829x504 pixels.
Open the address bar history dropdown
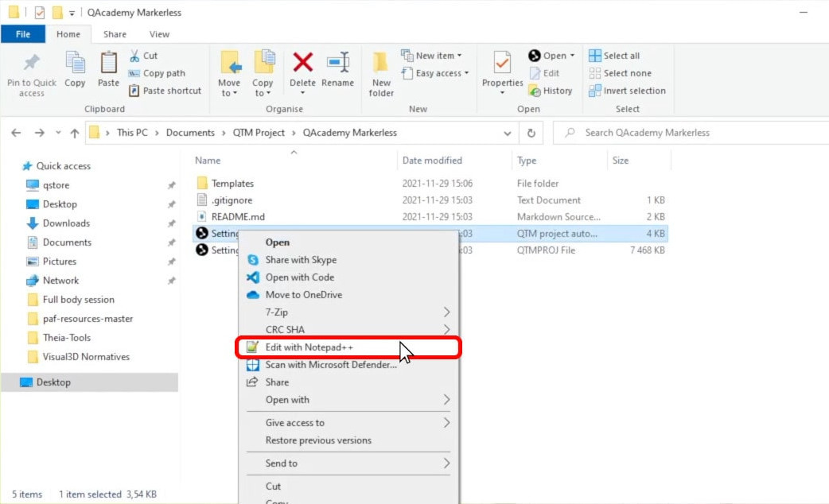click(508, 133)
